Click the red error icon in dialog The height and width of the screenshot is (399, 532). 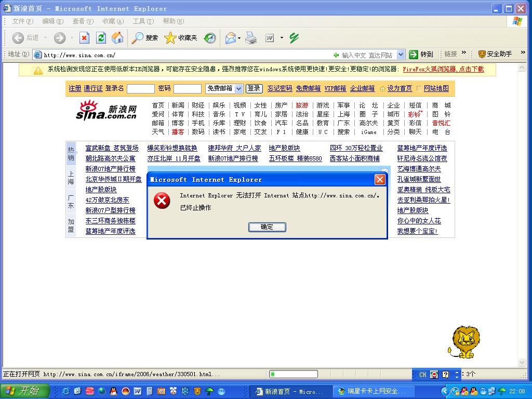(162, 201)
